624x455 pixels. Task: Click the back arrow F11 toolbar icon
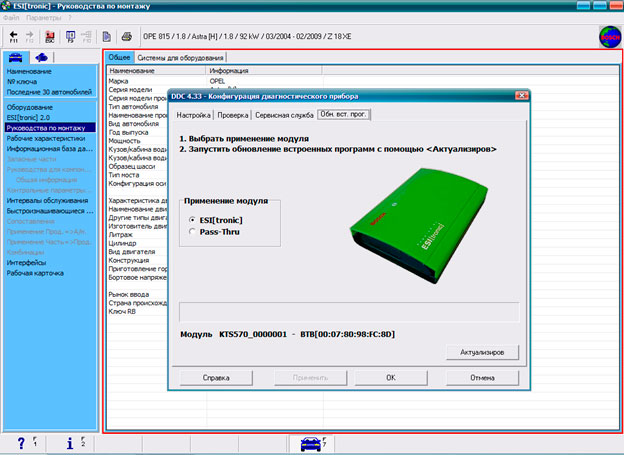point(14,36)
